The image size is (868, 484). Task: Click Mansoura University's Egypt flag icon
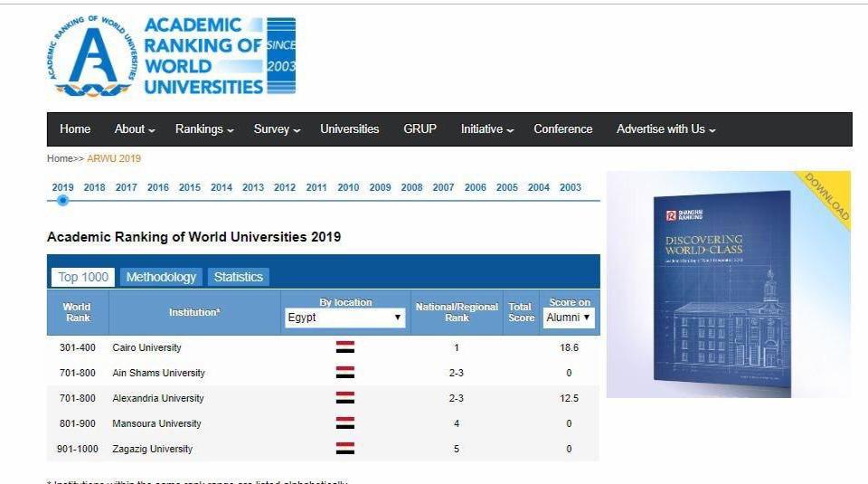(344, 423)
